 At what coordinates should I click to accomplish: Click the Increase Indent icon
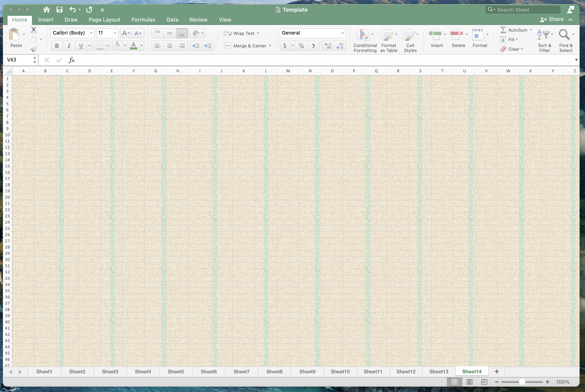pyautogui.click(x=208, y=46)
